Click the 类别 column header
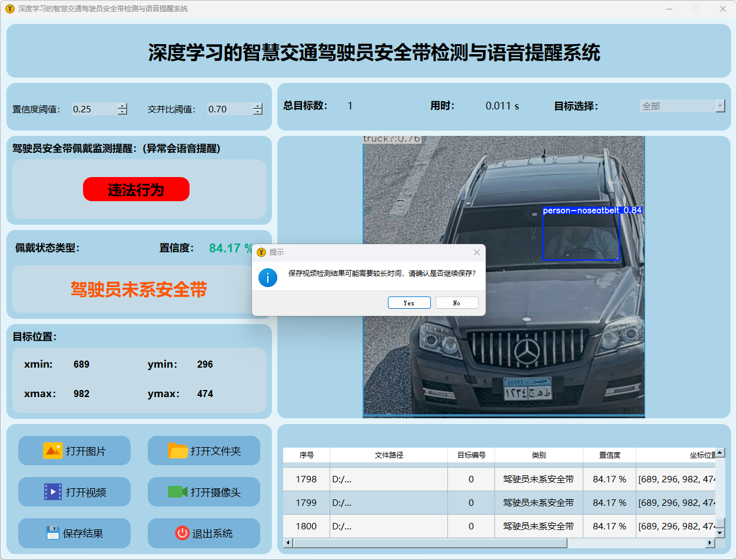 tap(539, 455)
